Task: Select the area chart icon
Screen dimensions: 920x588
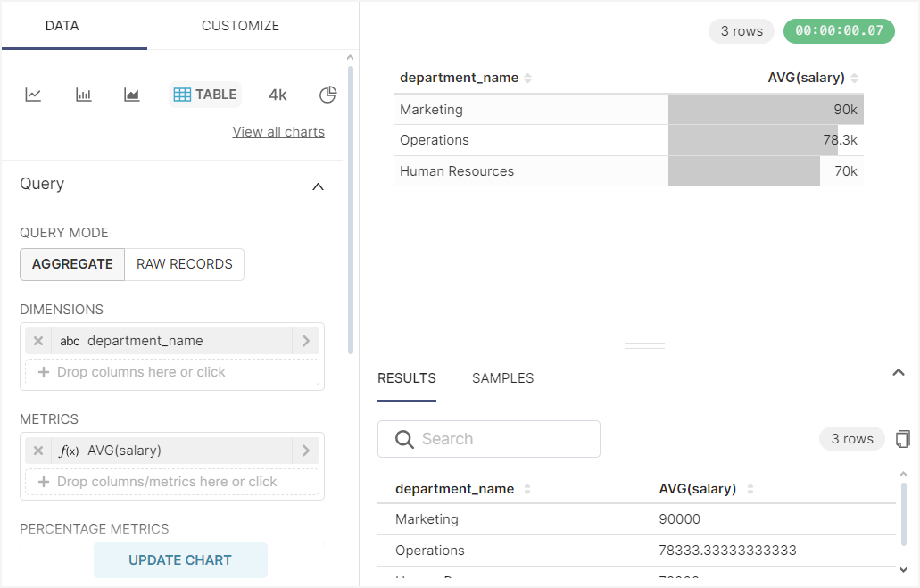Action: [132, 95]
